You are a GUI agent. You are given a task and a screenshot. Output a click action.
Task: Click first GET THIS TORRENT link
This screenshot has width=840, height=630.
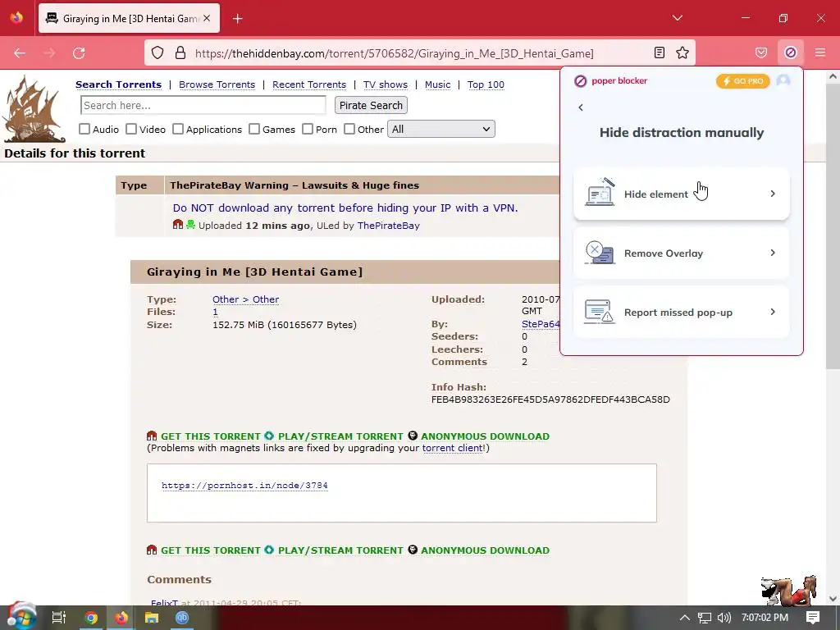pos(211,436)
